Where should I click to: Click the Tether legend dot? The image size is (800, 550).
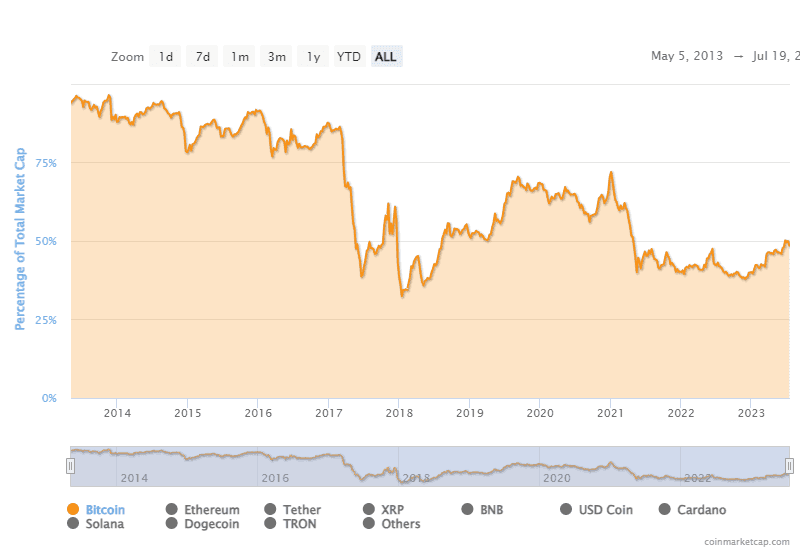270,510
